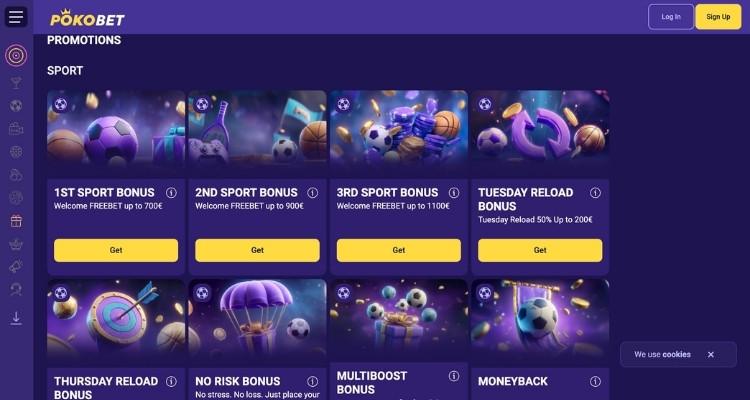This screenshot has height=400, width=750.
Task: Dismiss the cookies notice
Action: tap(711, 355)
